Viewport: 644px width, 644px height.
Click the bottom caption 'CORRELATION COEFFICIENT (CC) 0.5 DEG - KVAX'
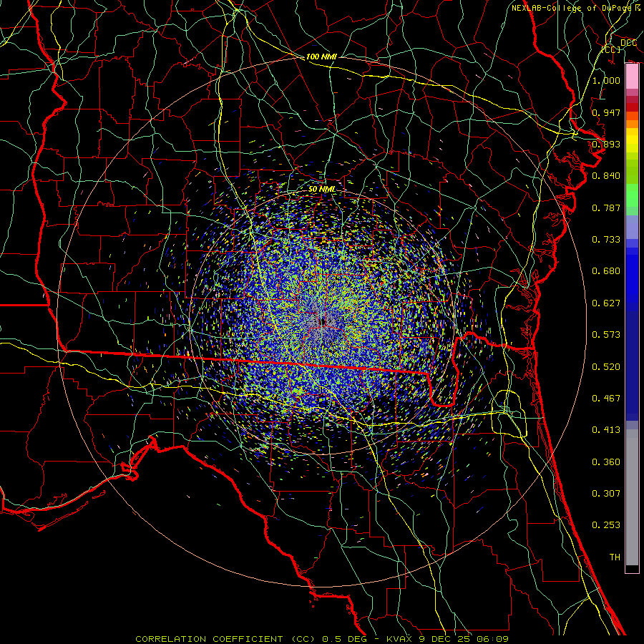(273, 639)
